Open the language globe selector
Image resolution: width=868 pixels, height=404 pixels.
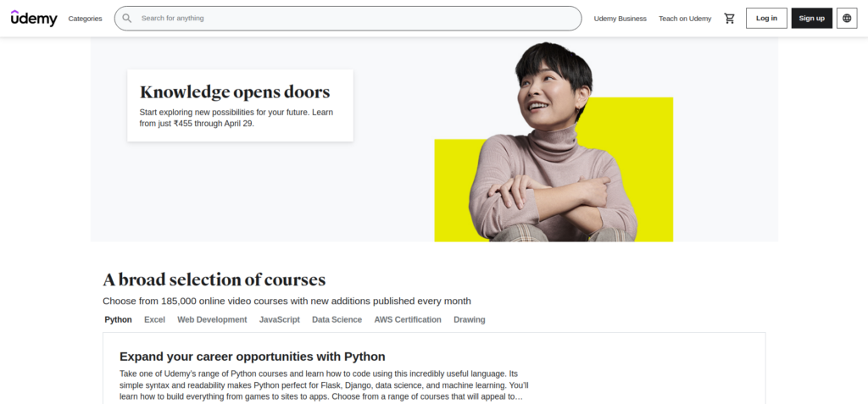(x=847, y=19)
